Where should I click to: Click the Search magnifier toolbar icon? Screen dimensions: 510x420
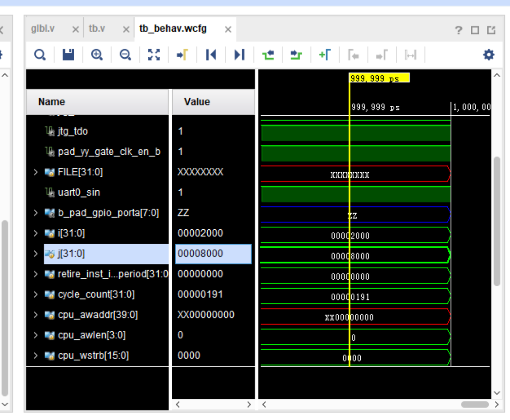coord(40,55)
